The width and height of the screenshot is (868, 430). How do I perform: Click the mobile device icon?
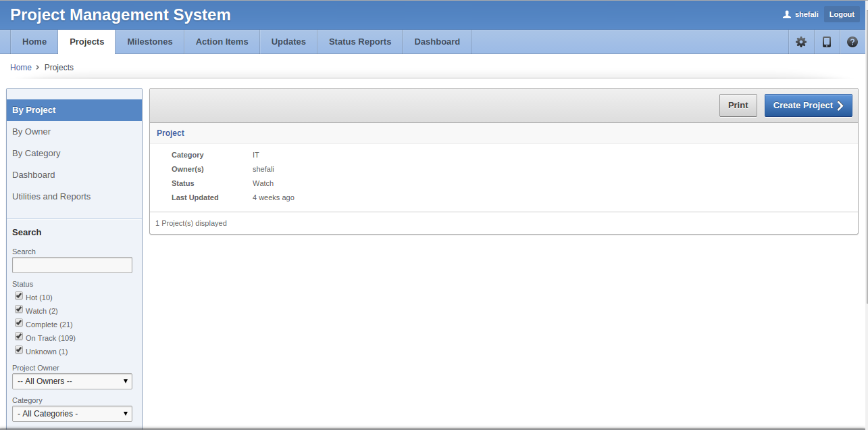click(x=827, y=42)
